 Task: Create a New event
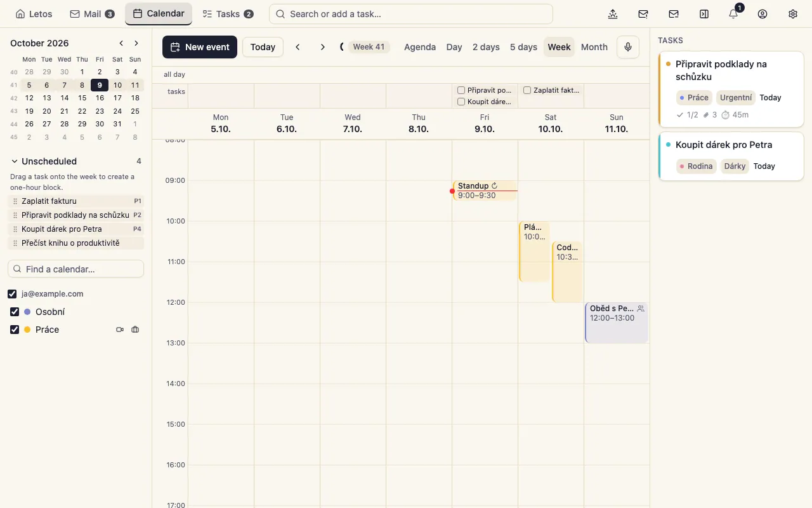click(200, 47)
